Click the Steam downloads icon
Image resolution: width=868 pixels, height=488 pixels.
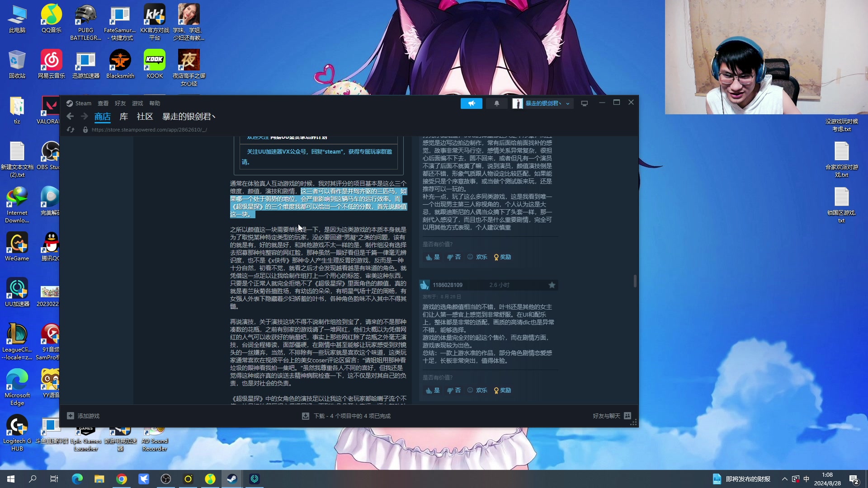306,416
